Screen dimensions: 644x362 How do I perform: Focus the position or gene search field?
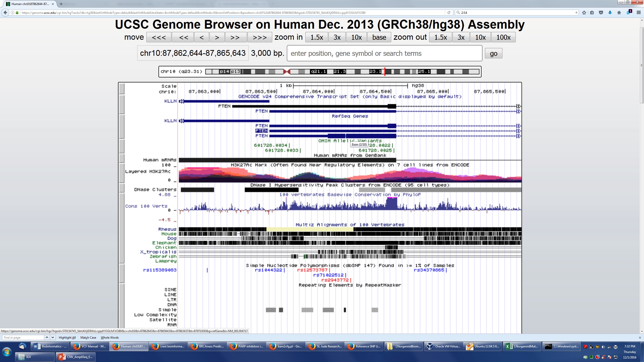pyautogui.click(x=384, y=53)
